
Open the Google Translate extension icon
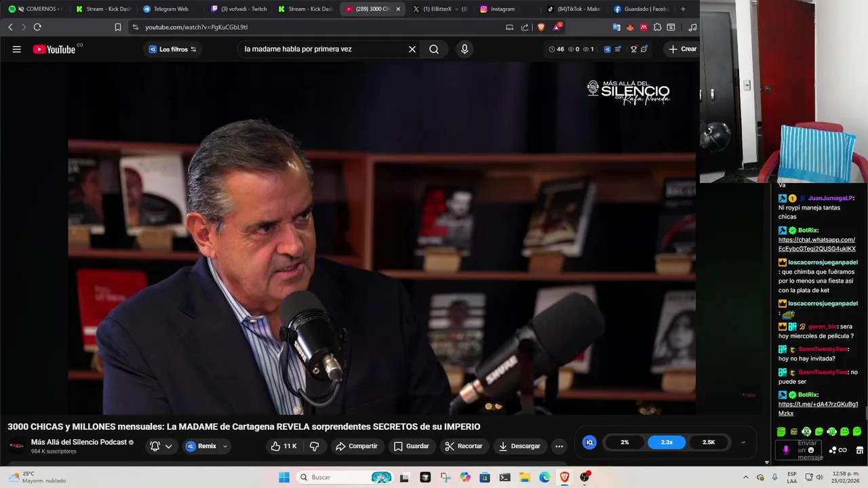pos(616,27)
